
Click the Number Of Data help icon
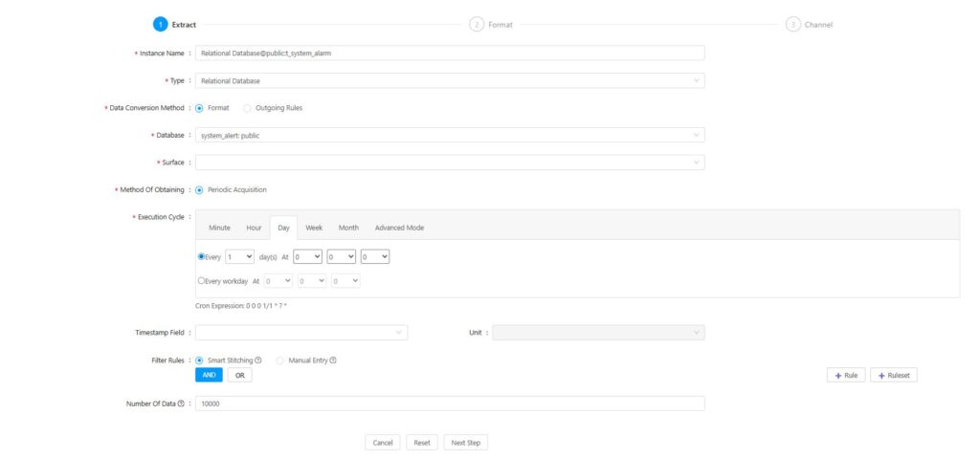tap(181, 403)
